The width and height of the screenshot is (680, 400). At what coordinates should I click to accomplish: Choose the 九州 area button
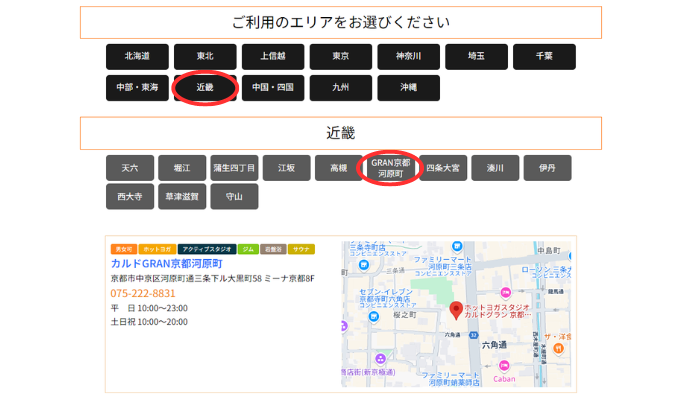click(x=340, y=88)
